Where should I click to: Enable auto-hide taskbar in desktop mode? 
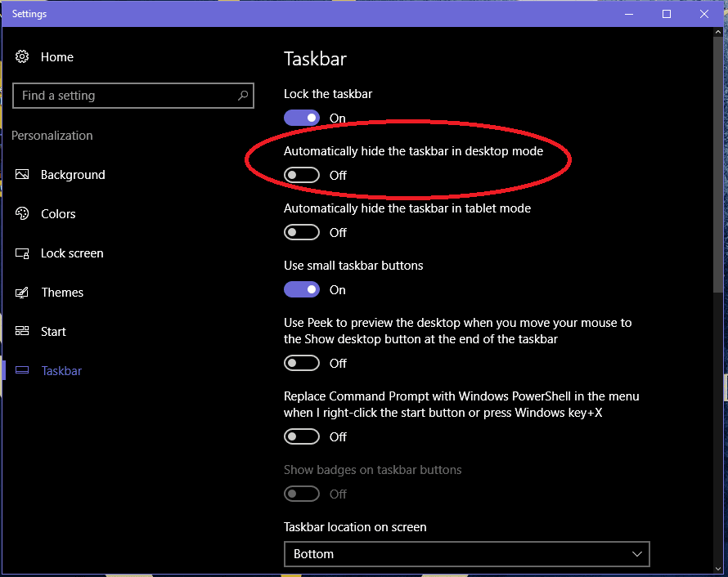tap(302, 175)
